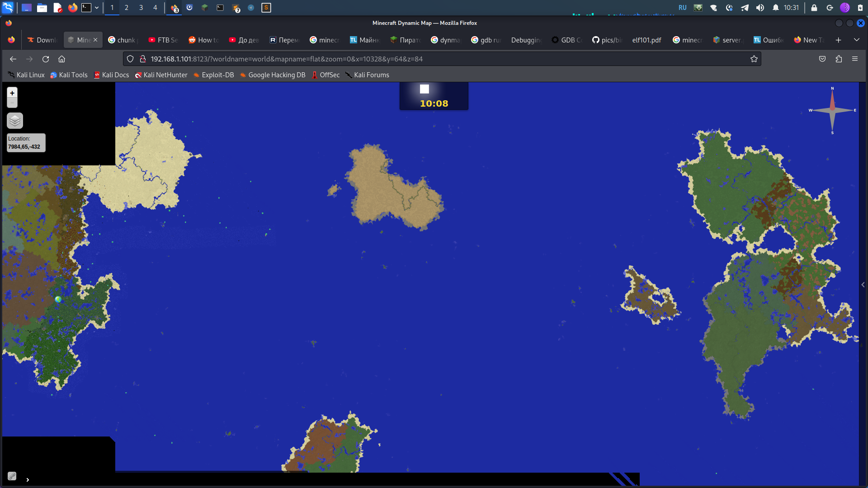Go to the Firefox home page
Image resolution: width=868 pixels, height=488 pixels.
click(62, 59)
